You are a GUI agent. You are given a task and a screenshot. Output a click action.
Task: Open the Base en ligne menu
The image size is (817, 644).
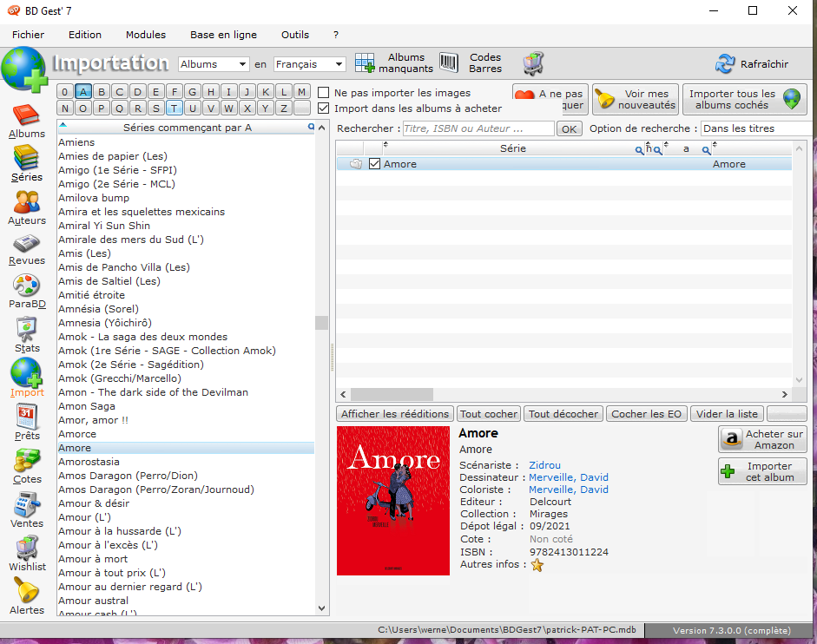click(x=223, y=35)
